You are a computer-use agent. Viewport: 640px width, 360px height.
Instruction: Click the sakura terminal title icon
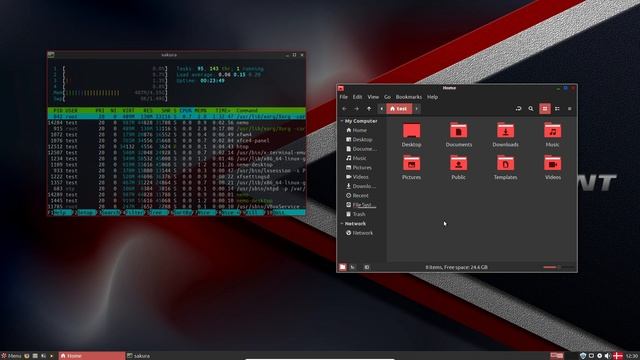(51, 55)
